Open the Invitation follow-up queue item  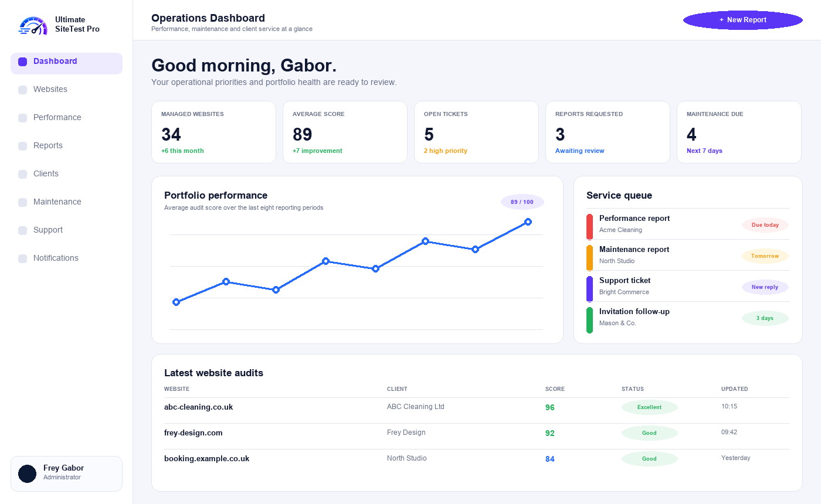pyautogui.click(x=688, y=317)
